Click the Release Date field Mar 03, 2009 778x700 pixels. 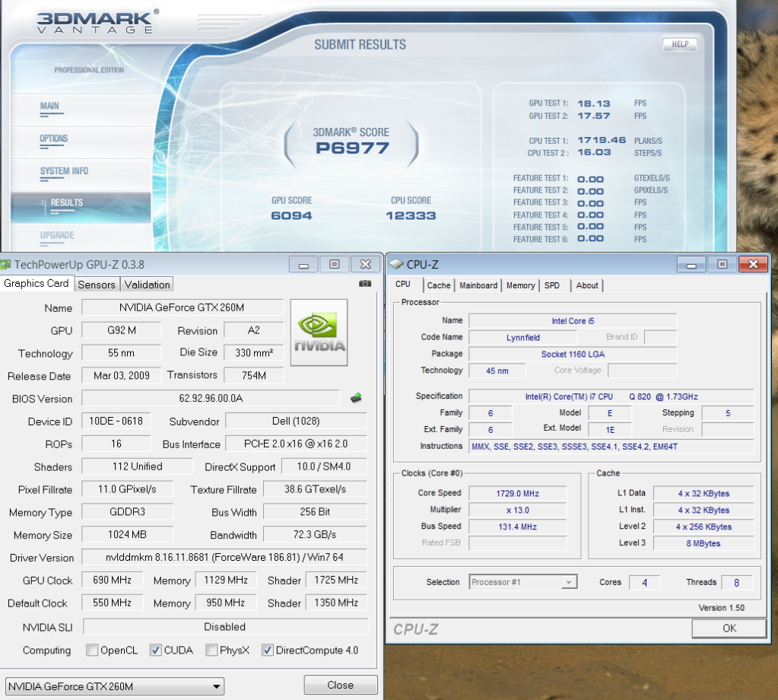click(122, 375)
